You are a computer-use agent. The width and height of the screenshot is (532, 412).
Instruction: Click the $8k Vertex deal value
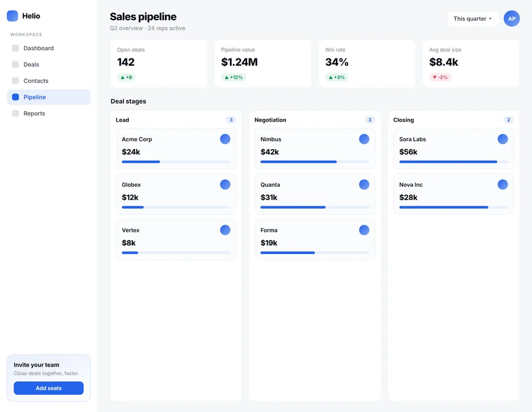click(129, 243)
